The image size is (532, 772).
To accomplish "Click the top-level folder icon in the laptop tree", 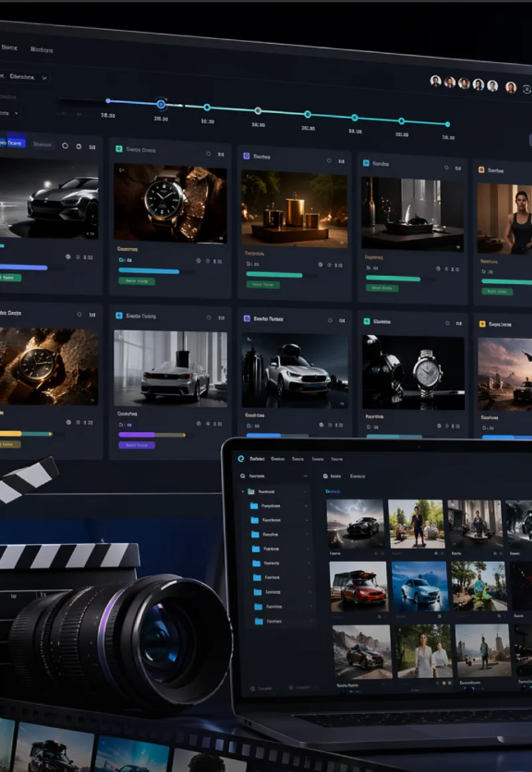I will [251, 491].
